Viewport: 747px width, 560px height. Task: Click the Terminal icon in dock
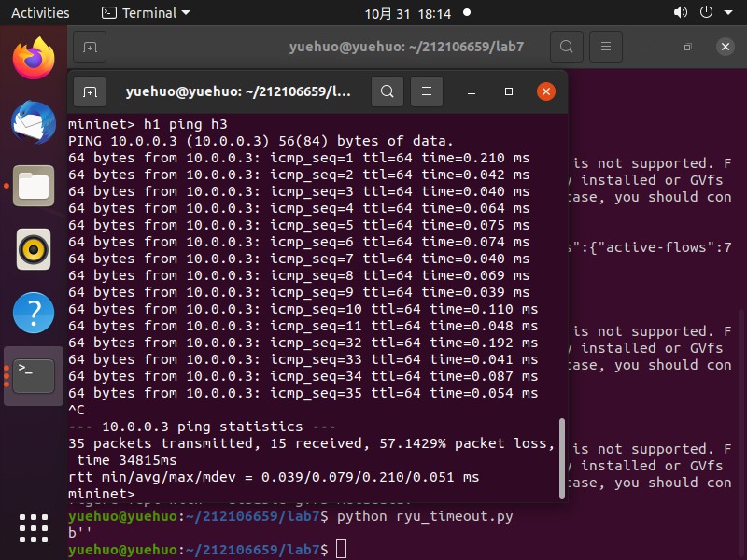tap(34, 376)
